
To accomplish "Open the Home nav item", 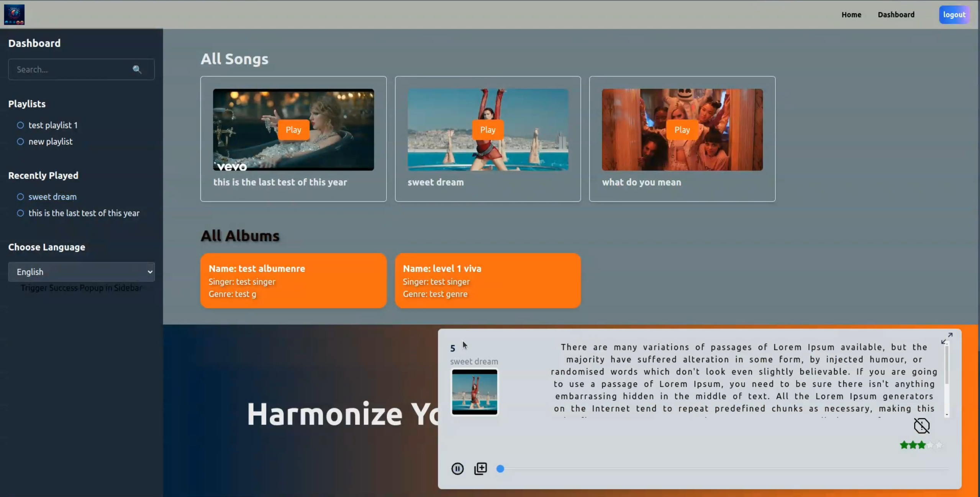I will (x=851, y=15).
